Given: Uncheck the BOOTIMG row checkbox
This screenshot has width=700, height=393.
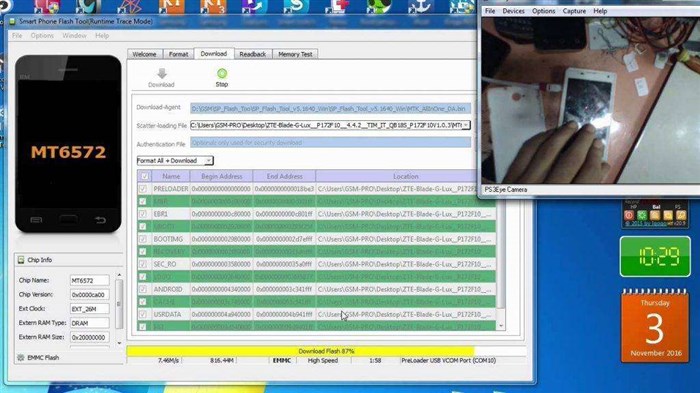Looking at the screenshot, I should pyautogui.click(x=143, y=239).
